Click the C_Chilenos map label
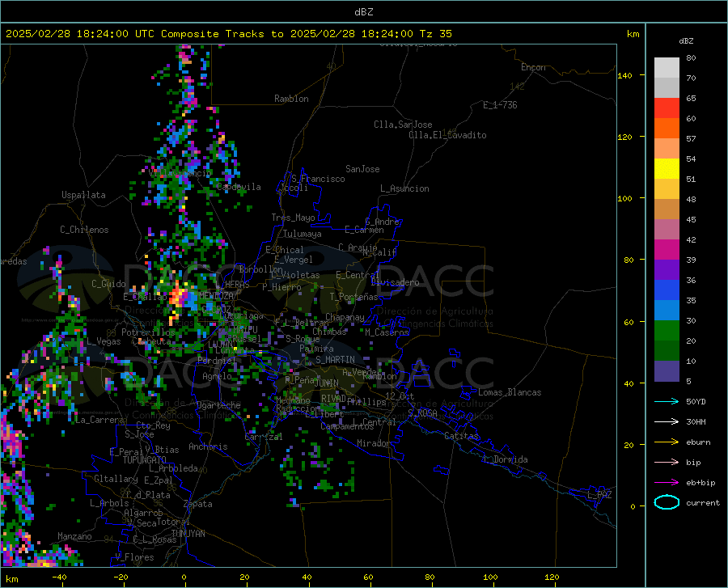 84,230
